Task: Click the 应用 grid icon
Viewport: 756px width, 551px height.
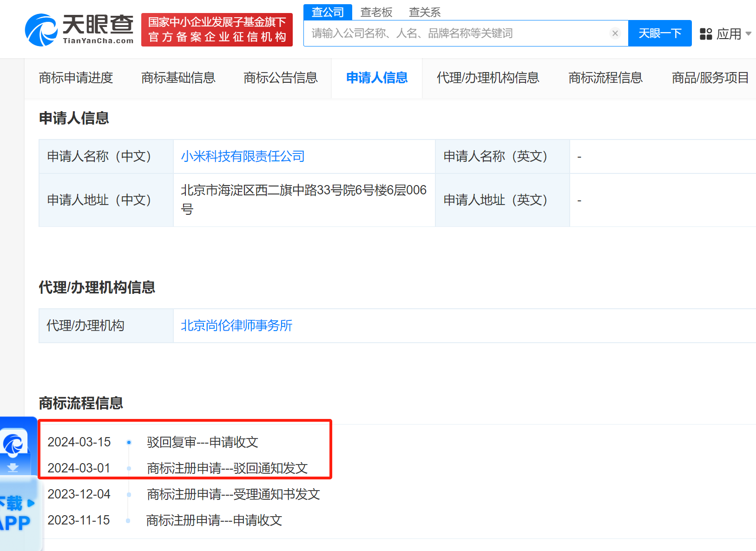Action: pyautogui.click(x=706, y=34)
